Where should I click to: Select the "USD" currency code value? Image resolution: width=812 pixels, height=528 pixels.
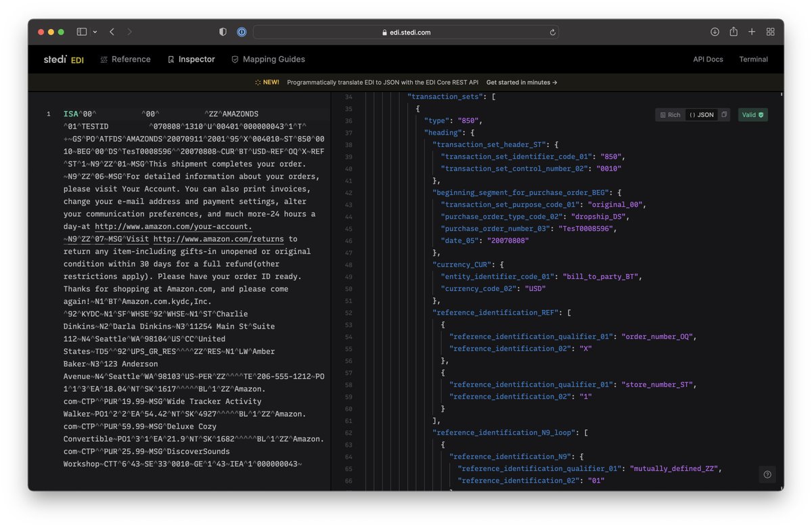[535, 288]
